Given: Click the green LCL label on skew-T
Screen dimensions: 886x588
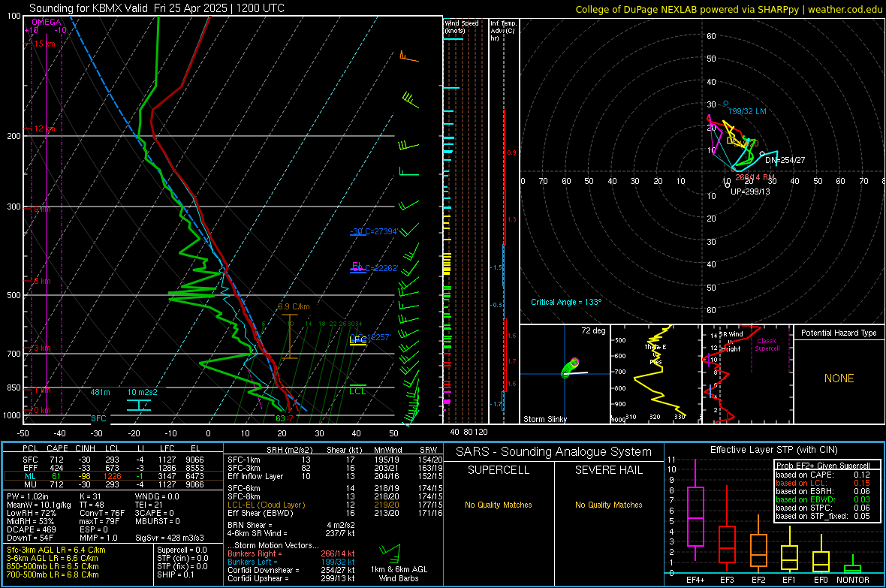Looking at the screenshot, I should 357,391.
